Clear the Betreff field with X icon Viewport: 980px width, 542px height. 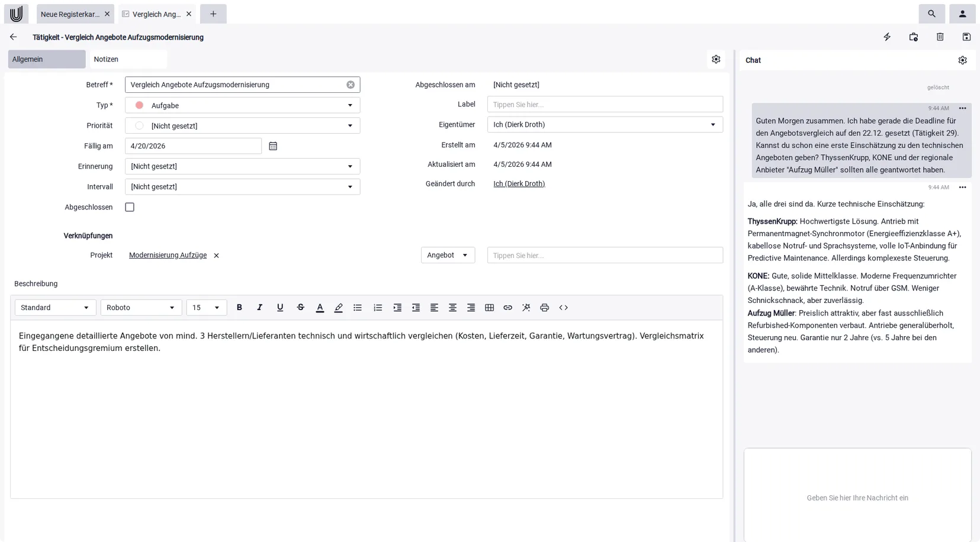pyautogui.click(x=351, y=85)
